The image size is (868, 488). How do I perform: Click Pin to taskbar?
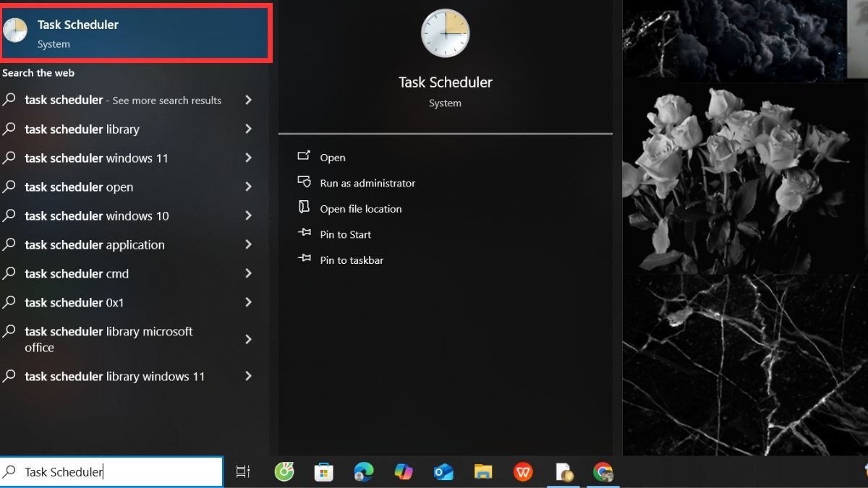352,260
